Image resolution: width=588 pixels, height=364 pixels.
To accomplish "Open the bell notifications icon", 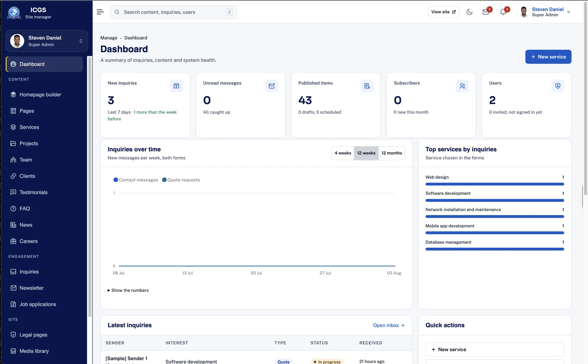I will [503, 12].
